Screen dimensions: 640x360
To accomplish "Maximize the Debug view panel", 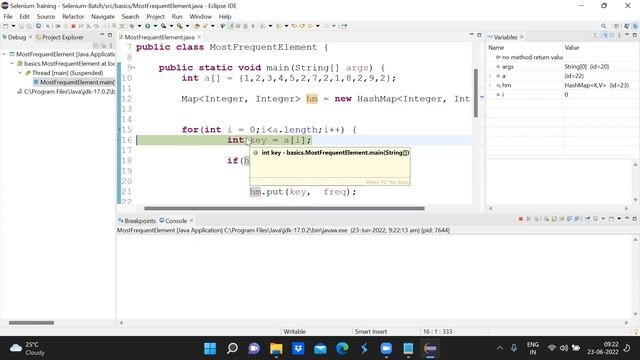I will [110, 35].
